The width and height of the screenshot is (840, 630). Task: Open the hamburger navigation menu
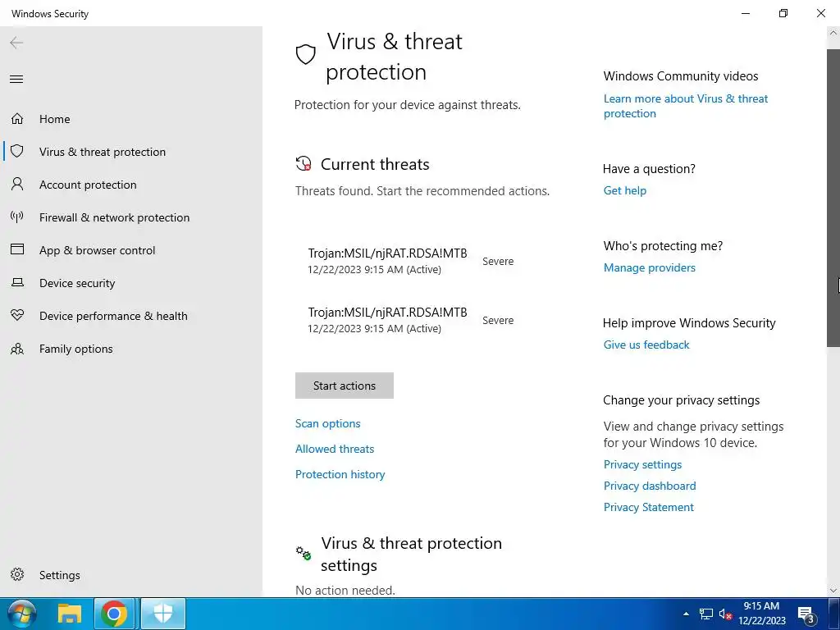tap(16, 80)
